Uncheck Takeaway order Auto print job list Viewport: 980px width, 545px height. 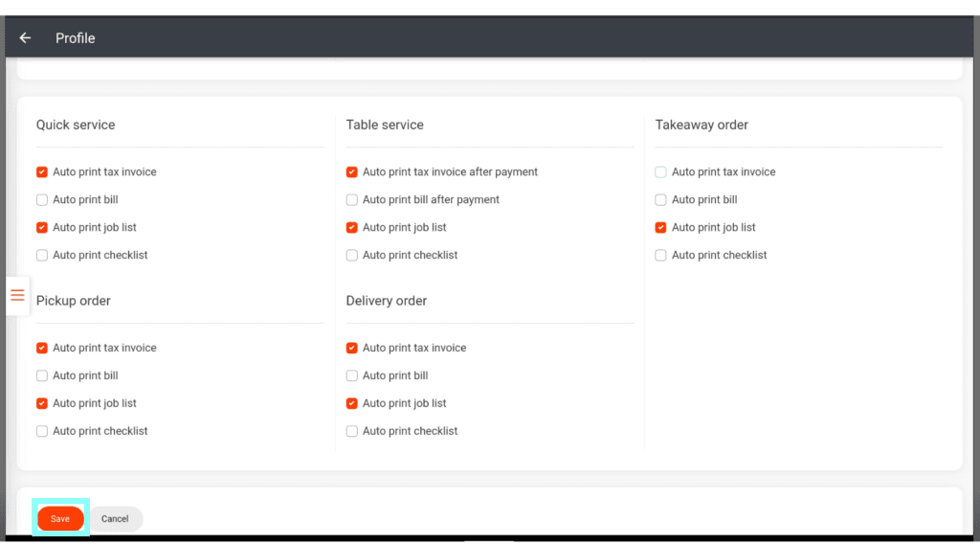tap(660, 228)
